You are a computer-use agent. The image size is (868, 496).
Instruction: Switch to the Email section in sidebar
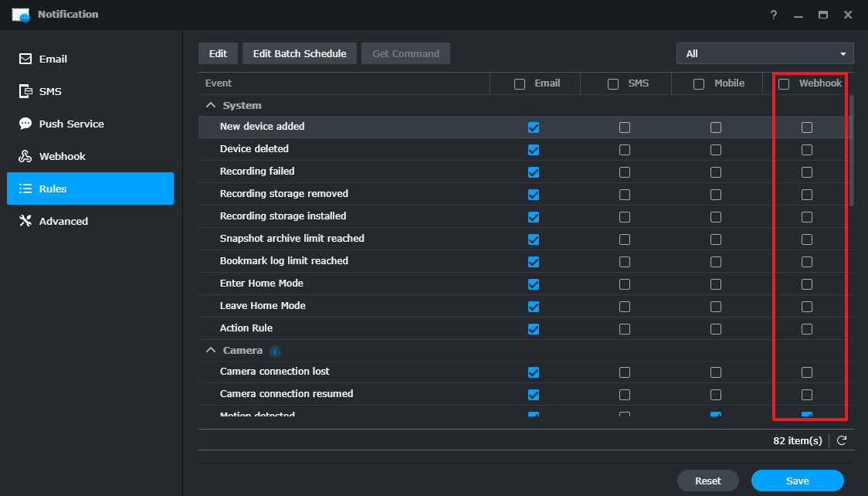pos(25,59)
